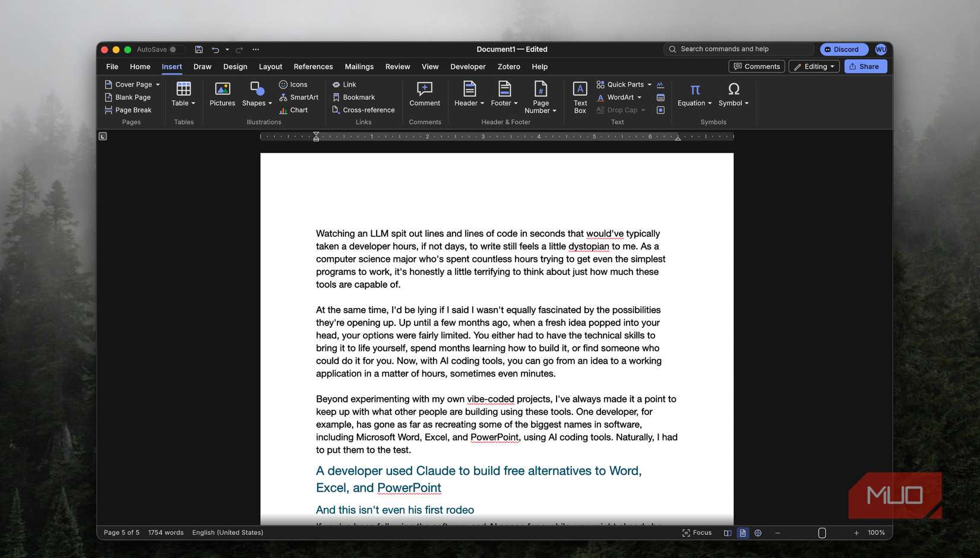Click the Discord button
Viewport: 980px width, 558px height.
843,49
